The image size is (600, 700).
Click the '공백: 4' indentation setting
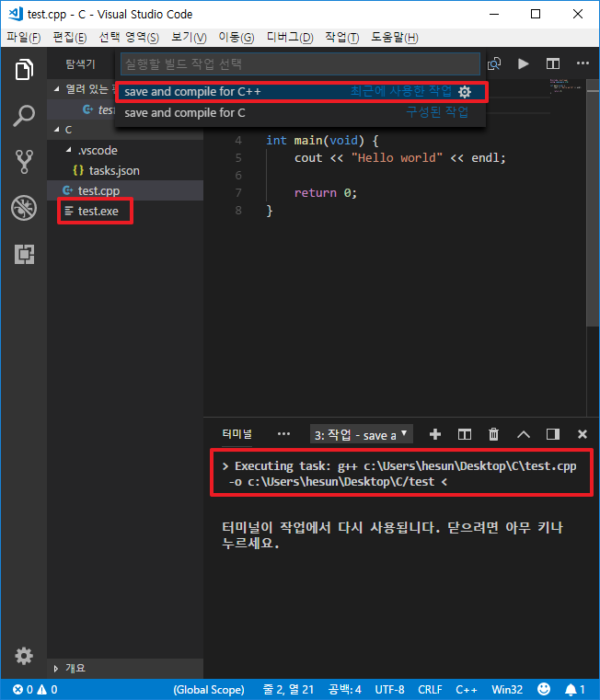pyautogui.click(x=344, y=690)
